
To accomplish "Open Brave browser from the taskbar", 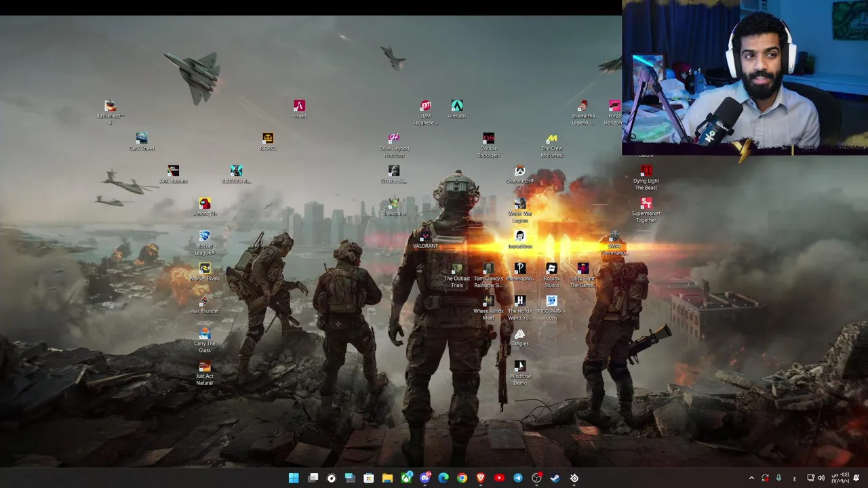I will 481,478.
